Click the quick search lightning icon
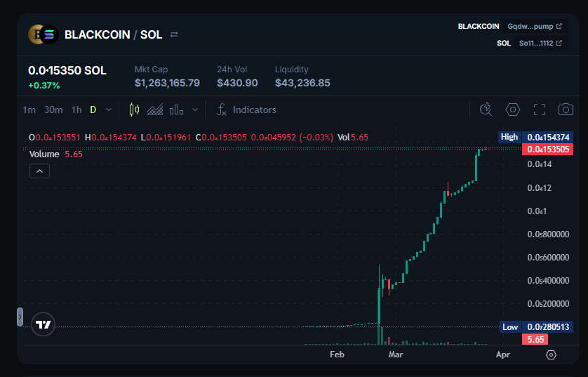 pyautogui.click(x=486, y=110)
